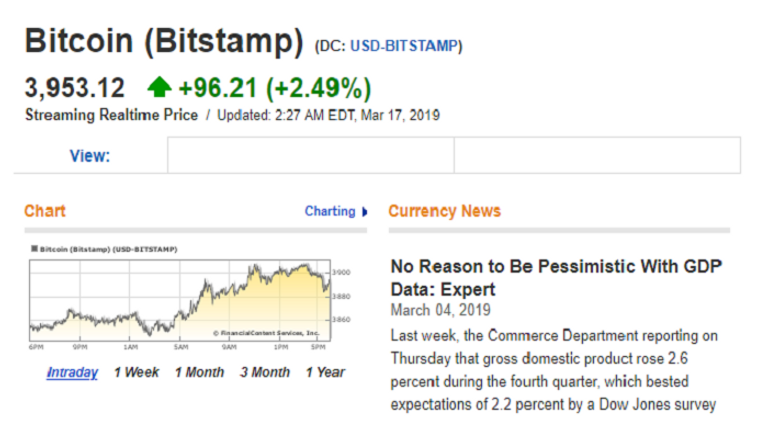Switch chart to 1 Month range

click(x=199, y=372)
